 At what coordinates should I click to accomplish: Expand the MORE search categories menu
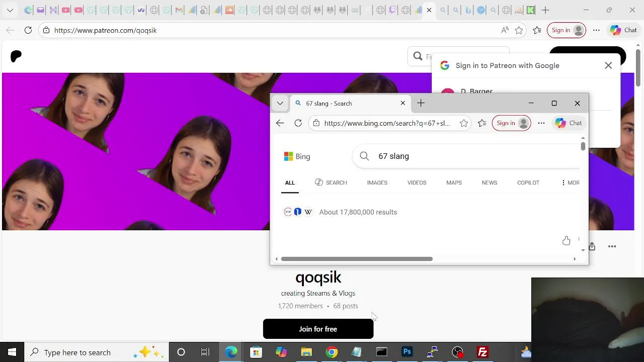tap(570, 183)
